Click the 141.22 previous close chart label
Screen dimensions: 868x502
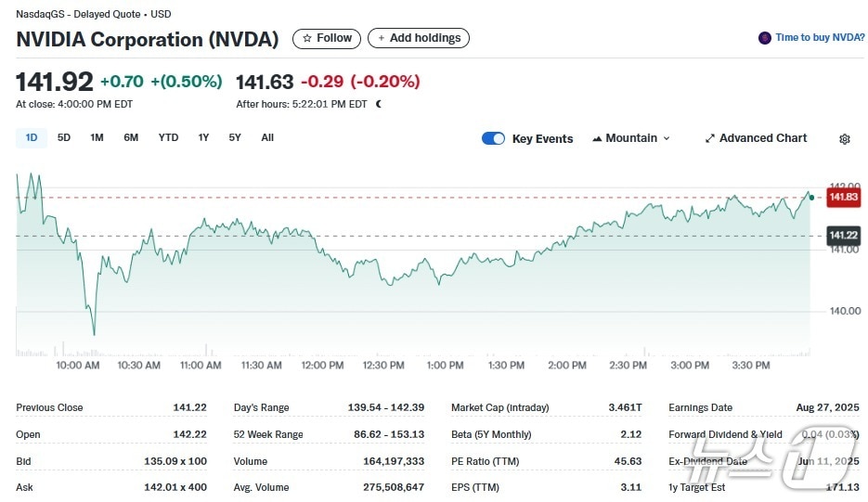coord(843,236)
